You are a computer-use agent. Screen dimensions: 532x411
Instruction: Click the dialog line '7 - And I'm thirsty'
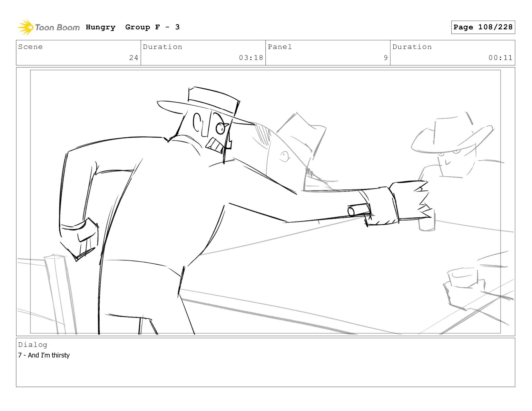click(x=44, y=355)
